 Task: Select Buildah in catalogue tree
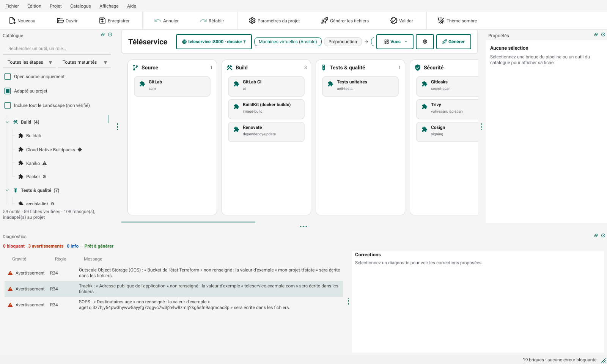pyautogui.click(x=34, y=136)
